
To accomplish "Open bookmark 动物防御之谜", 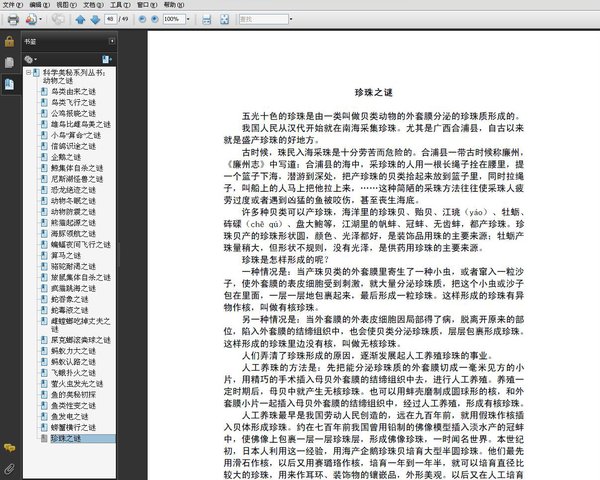I will (73, 212).
